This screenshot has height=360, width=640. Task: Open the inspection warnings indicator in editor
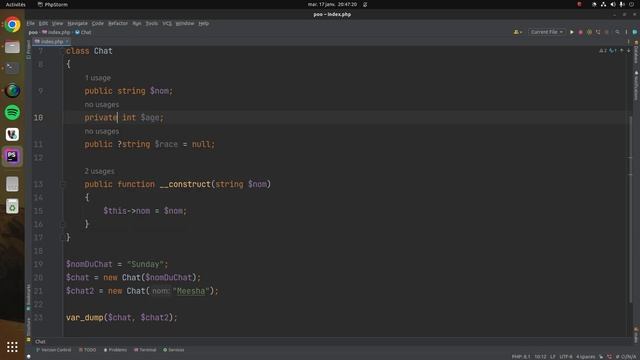[x=607, y=51]
